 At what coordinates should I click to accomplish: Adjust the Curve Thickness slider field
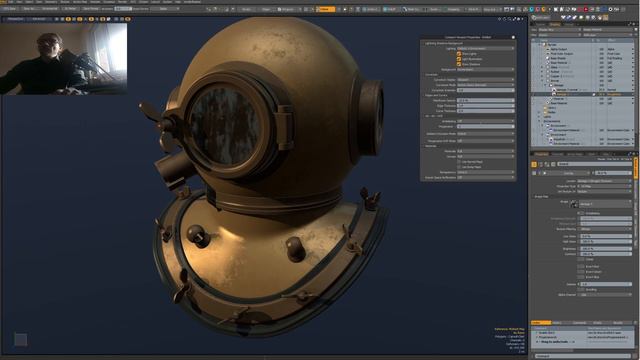point(486,111)
